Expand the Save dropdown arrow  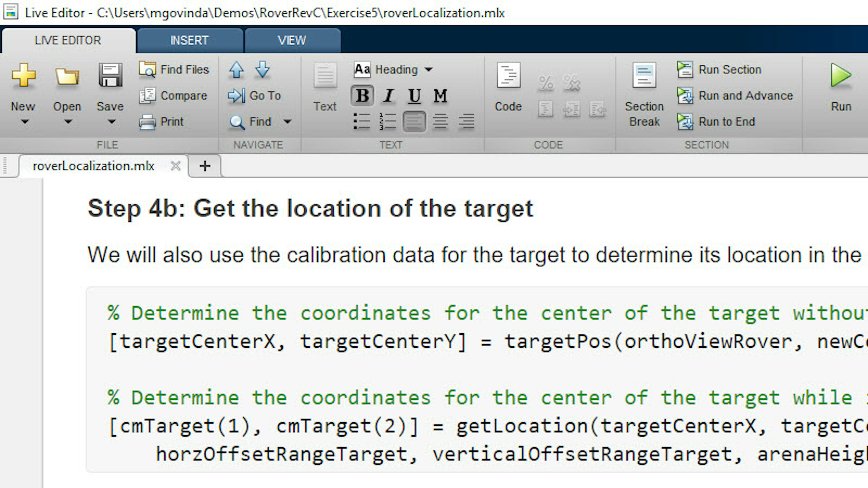[111, 122]
